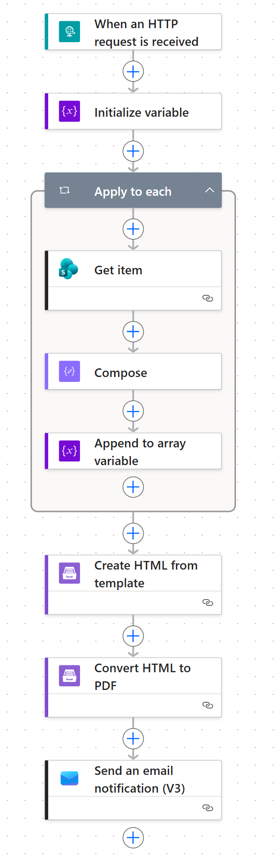Click the email notification envelope icon
Viewport: 275px width, 868px height.
click(x=70, y=779)
